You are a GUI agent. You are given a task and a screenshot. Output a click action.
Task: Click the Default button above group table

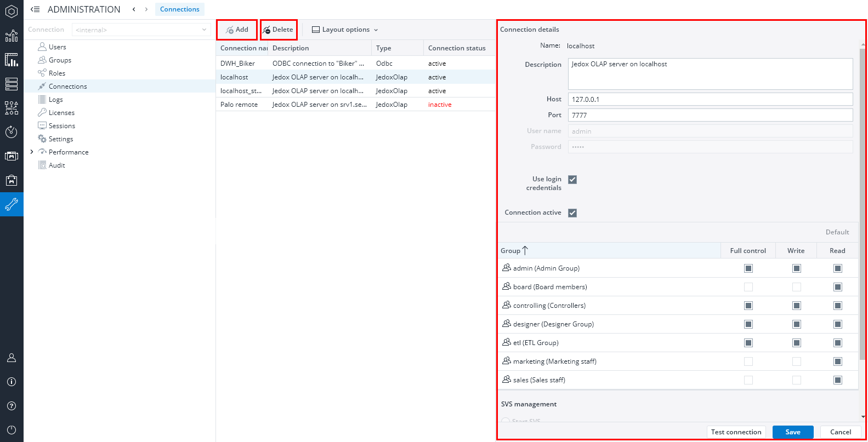click(837, 232)
